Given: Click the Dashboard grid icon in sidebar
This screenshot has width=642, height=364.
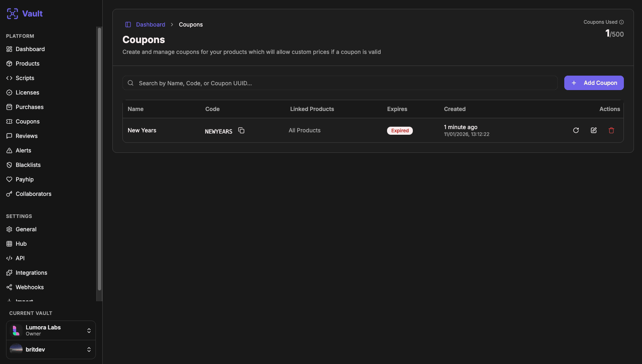Looking at the screenshot, I should (x=9, y=49).
